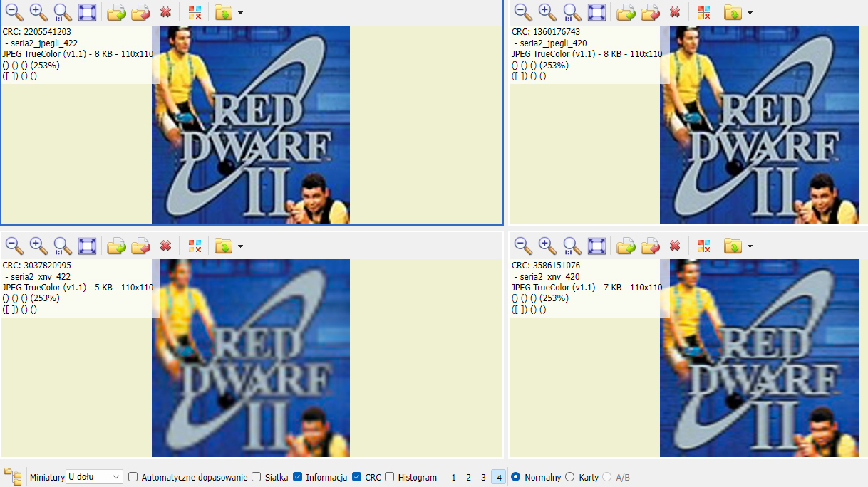Select the Normalny radio button
Image resolution: width=868 pixels, height=487 pixels.
pyautogui.click(x=516, y=477)
